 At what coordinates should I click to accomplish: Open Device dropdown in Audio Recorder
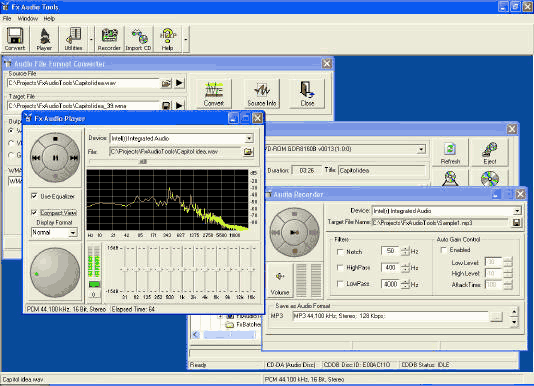517,211
